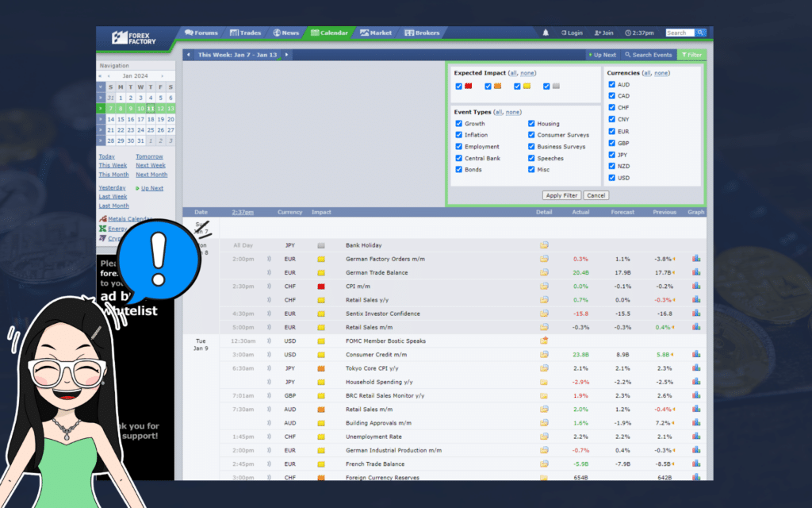Select Next Week in navigation links
The height and width of the screenshot is (508, 812).
[x=151, y=165]
